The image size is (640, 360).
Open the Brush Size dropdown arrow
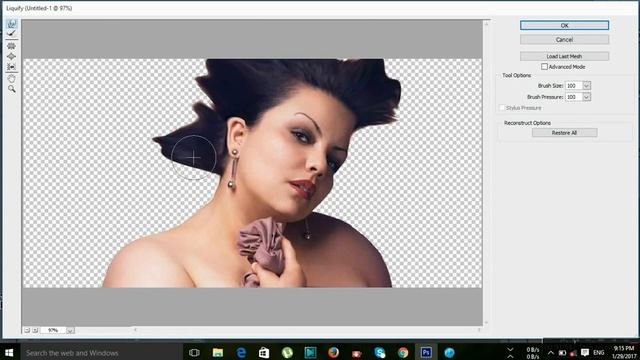point(587,86)
